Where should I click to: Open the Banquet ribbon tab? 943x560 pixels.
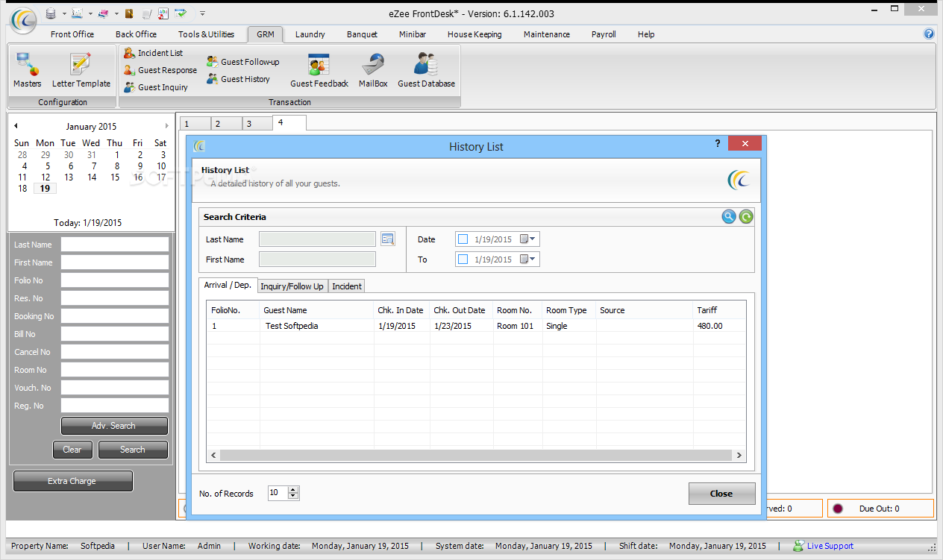362,34
